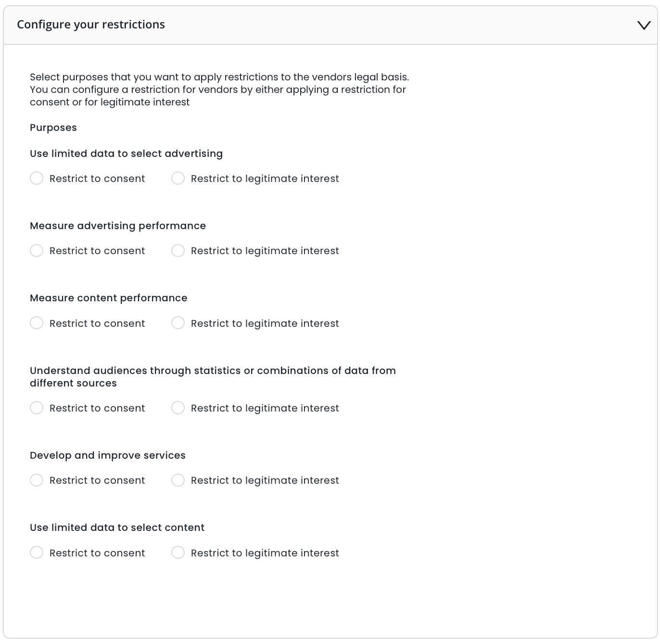Restrict 'Use limited data to select advertising' to consent
The image size is (660, 644).
37,179
